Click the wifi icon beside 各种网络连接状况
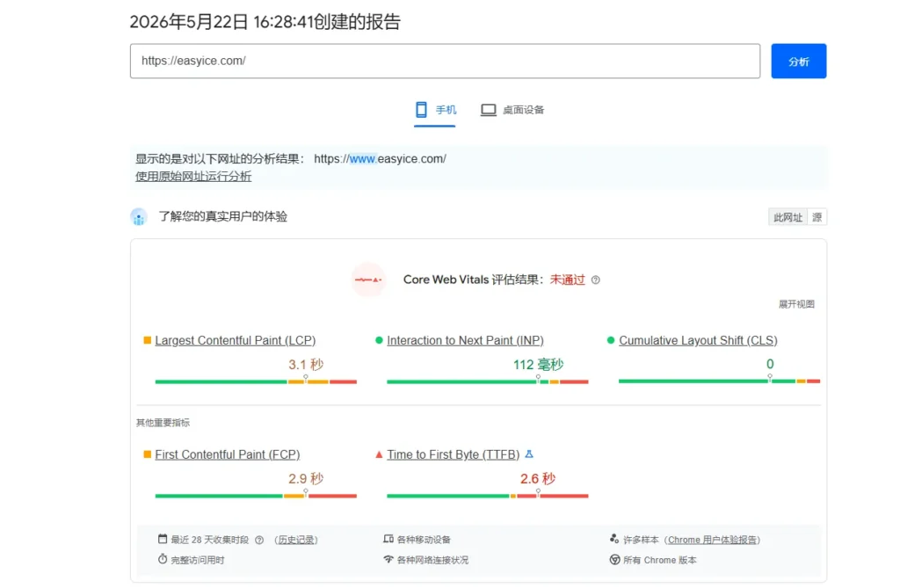This screenshot has height=588, width=900. click(388, 559)
